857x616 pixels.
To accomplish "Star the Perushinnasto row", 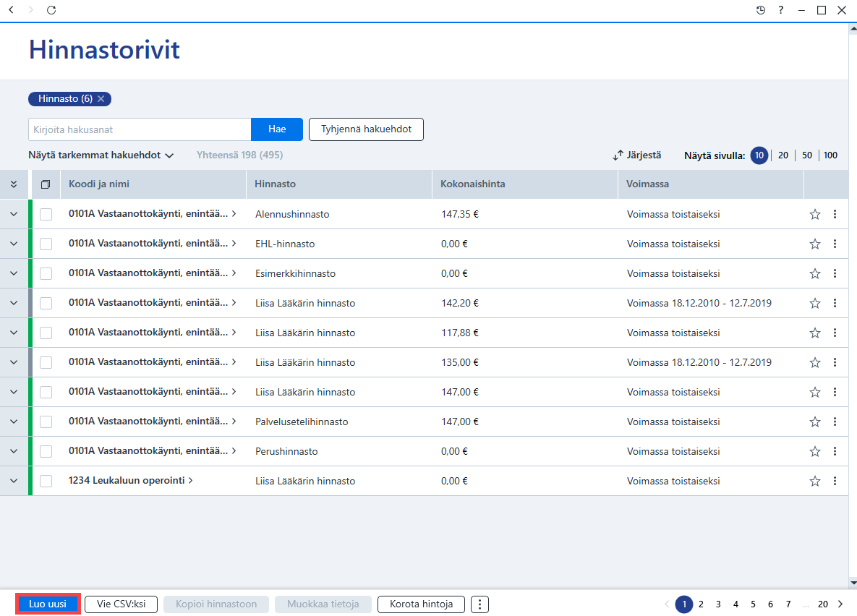I will [814, 451].
